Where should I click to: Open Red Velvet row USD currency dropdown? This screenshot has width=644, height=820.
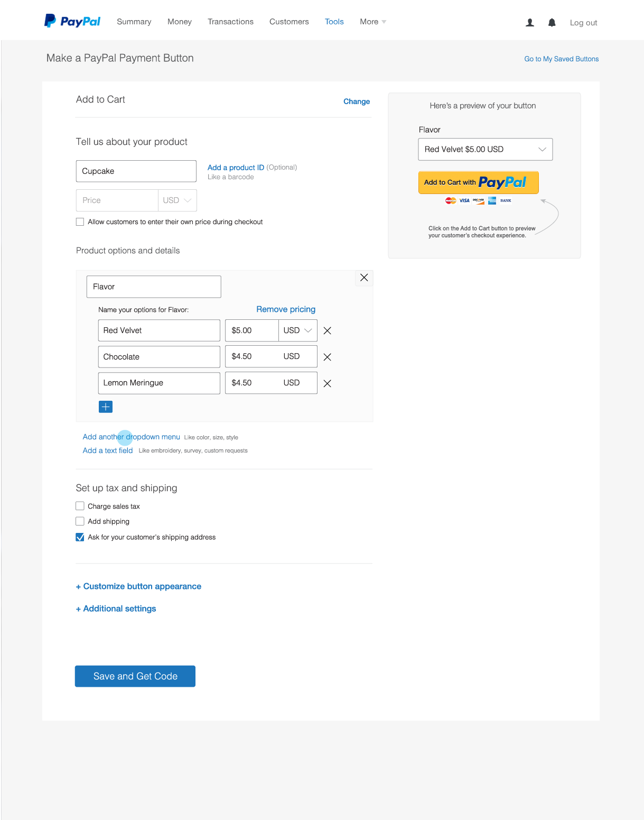click(x=297, y=330)
